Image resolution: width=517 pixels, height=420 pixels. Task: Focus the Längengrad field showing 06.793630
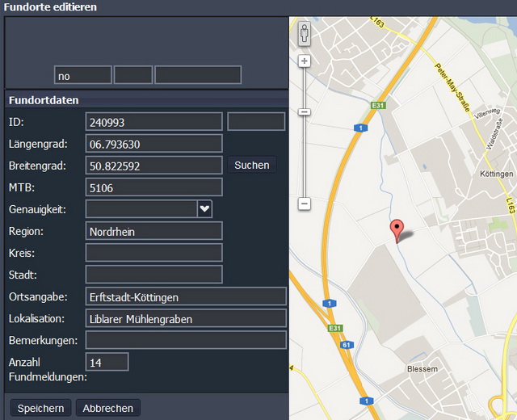[153, 144]
